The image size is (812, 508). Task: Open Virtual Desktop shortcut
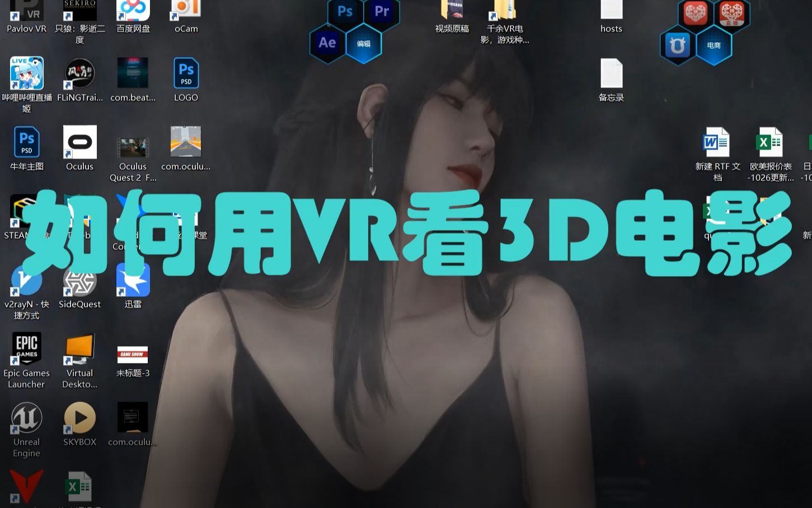pyautogui.click(x=80, y=349)
